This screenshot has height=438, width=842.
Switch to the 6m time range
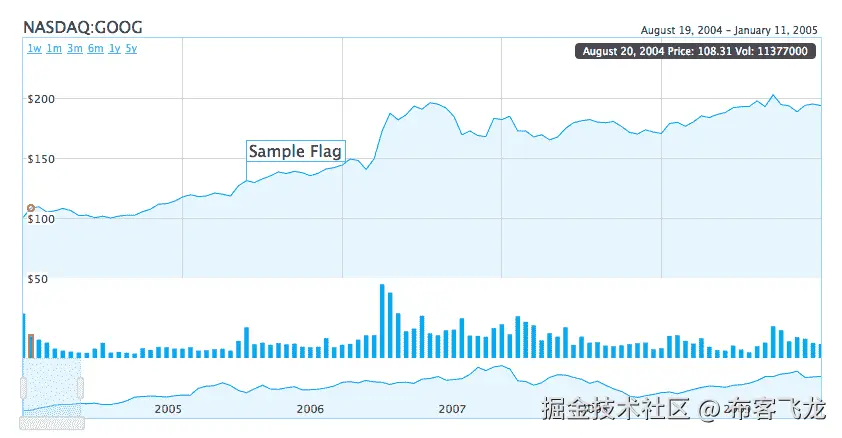96,48
